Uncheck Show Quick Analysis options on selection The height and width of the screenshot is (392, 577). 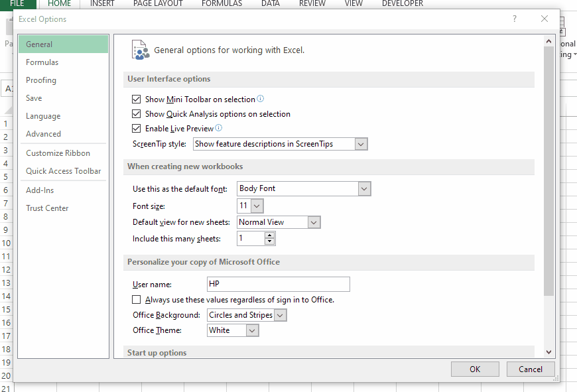pyautogui.click(x=136, y=113)
